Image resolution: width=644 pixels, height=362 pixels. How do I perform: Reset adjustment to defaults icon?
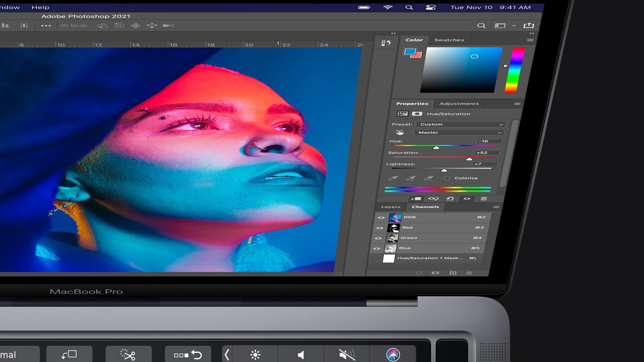(x=450, y=199)
